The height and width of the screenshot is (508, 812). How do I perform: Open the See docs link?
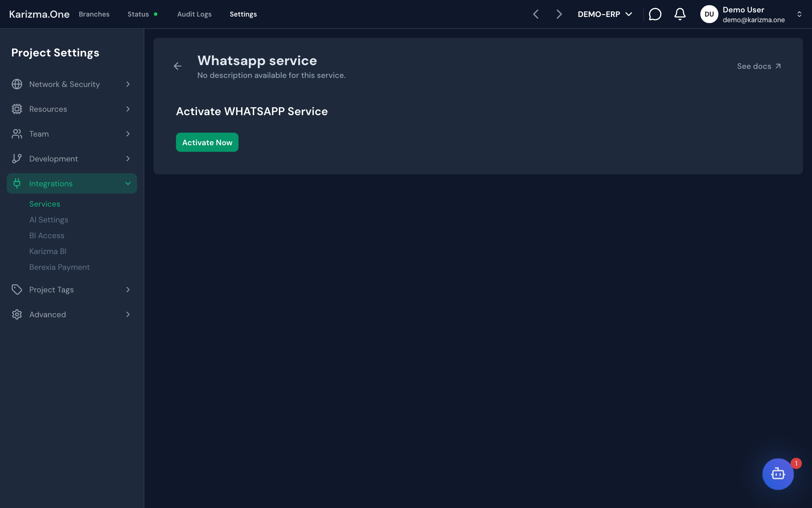point(759,66)
